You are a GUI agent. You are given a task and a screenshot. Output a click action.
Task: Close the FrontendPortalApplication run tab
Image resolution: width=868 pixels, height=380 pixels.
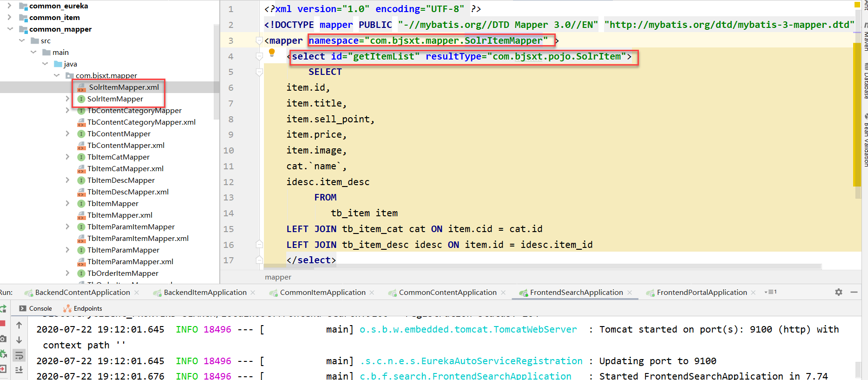pyautogui.click(x=753, y=293)
